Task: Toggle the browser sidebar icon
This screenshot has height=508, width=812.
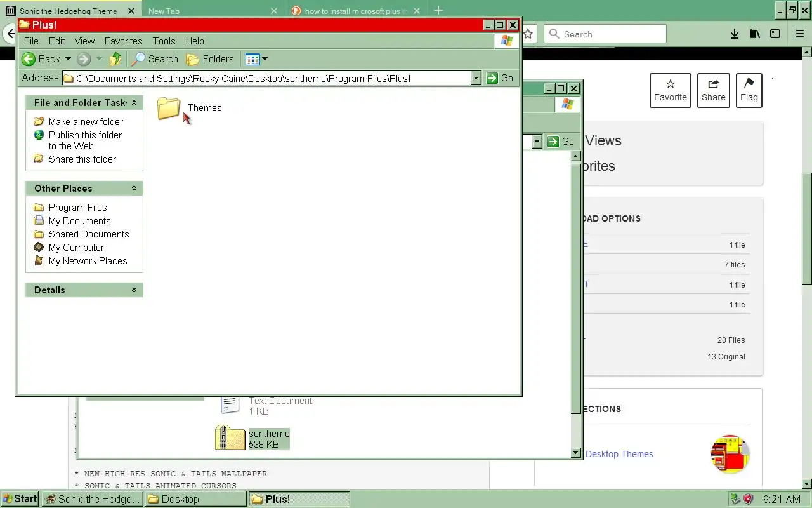Action: [x=775, y=34]
